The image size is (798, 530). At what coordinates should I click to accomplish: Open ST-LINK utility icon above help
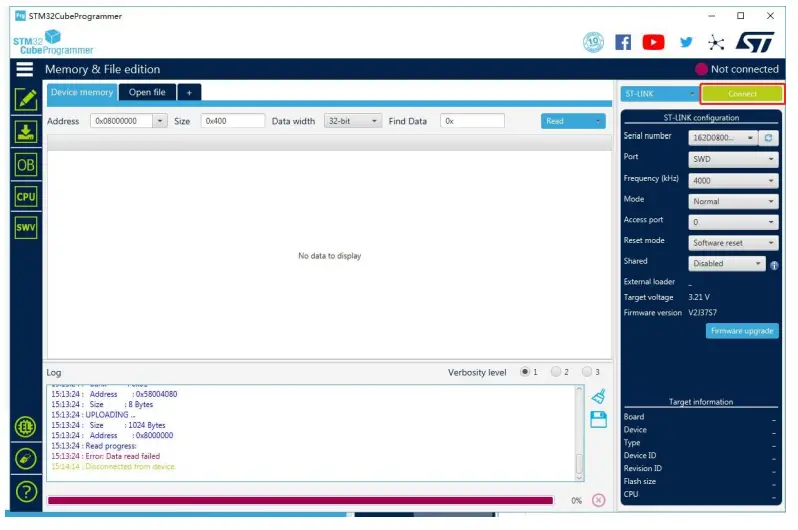(x=25, y=459)
